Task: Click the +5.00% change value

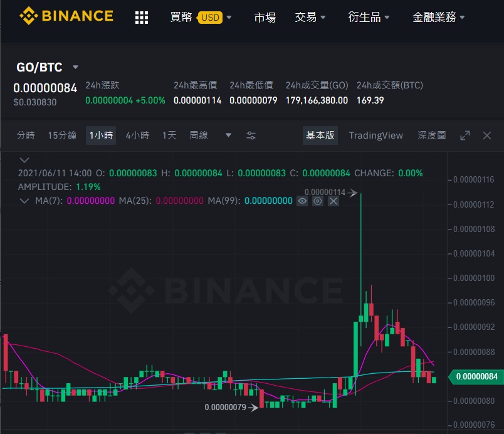Action: click(x=150, y=100)
